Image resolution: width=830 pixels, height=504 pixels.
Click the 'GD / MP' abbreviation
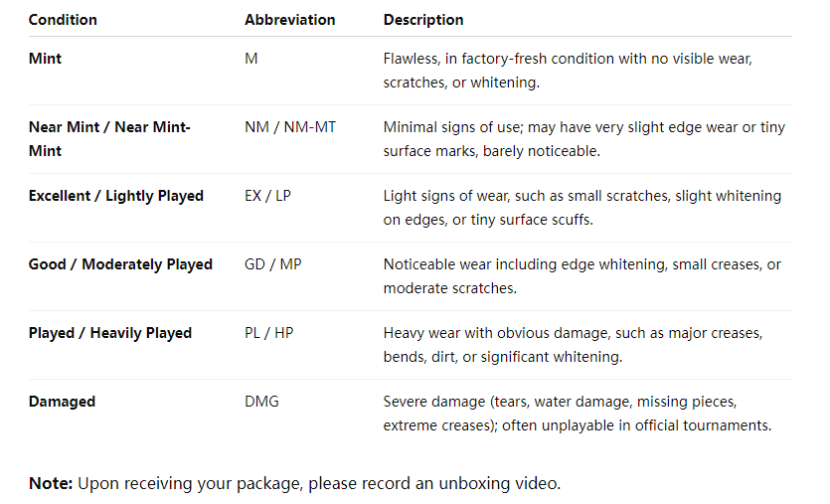coord(272,264)
